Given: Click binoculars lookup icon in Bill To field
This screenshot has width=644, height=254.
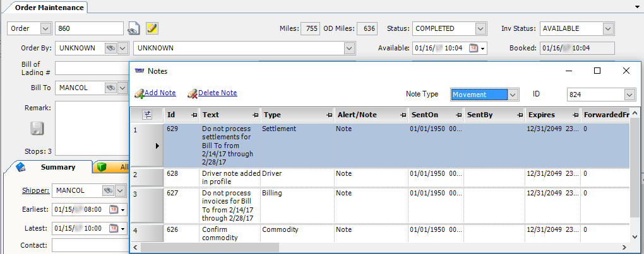Looking at the screenshot, I should [110, 88].
